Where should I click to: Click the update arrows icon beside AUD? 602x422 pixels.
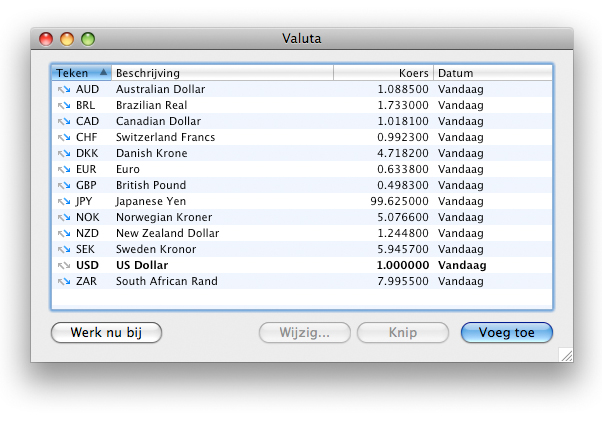[64, 89]
